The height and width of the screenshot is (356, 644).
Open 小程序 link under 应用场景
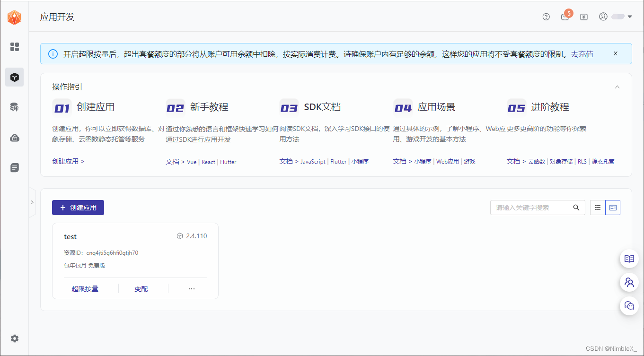tap(423, 161)
